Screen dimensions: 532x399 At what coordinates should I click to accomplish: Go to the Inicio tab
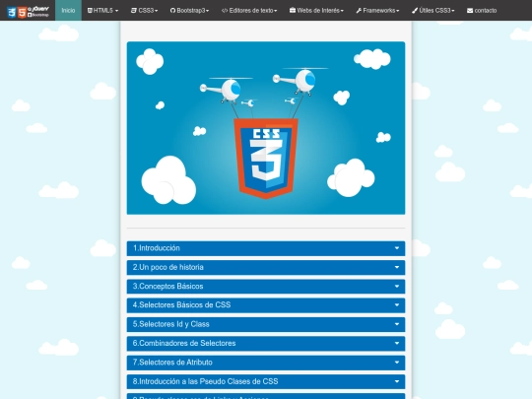coord(68,11)
